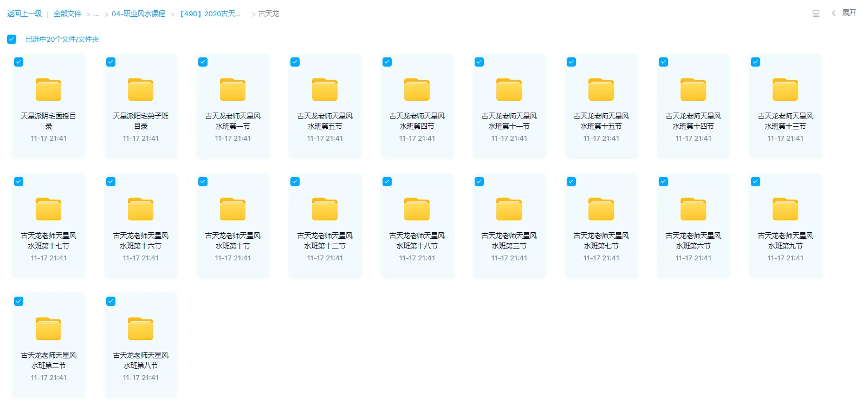Click the date under 天星派阴宅面授目录
Viewport: 868px width, 406px height.
click(x=49, y=139)
